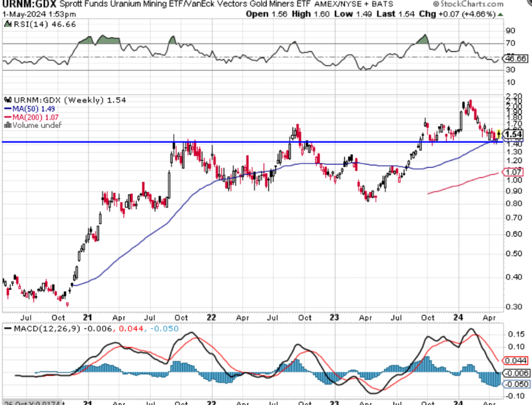Click the red 0.044 value in MACD legend
The width and height of the screenshot is (532, 405).
[131, 328]
